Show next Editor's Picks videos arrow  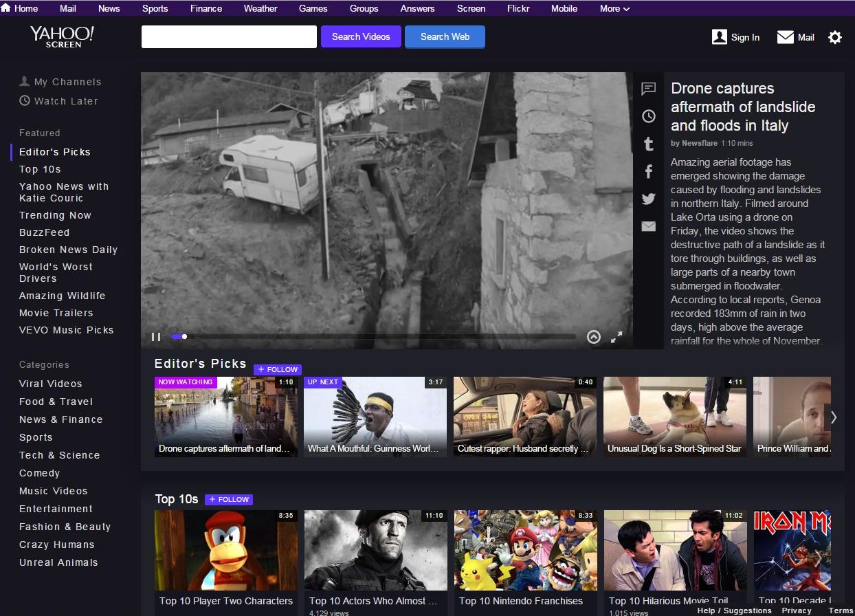[x=834, y=417]
